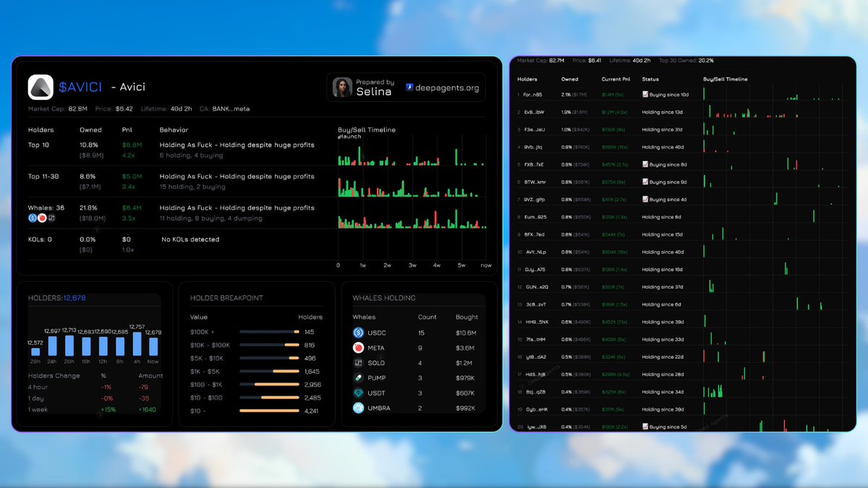Click the $100K + holder breakpoint bar
This screenshot has width=868, height=488.
[269, 332]
